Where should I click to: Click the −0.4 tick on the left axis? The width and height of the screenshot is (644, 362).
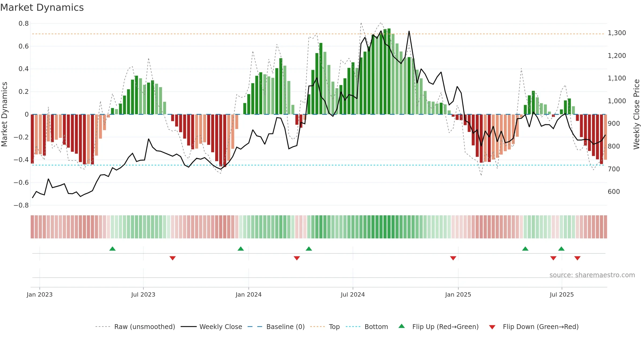tap(21, 160)
